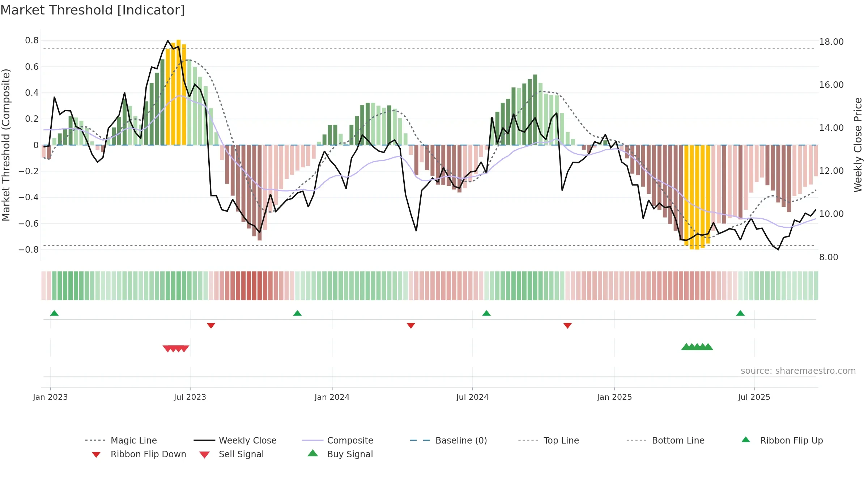The image size is (868, 488).
Task: Select the ribbon flip up marker after Jul 2024
Action: click(486, 313)
